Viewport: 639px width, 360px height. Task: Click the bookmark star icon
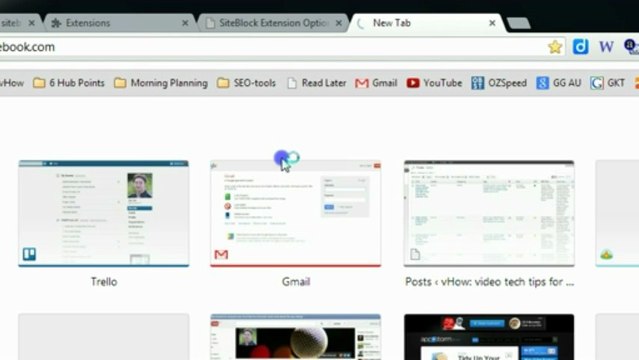555,47
